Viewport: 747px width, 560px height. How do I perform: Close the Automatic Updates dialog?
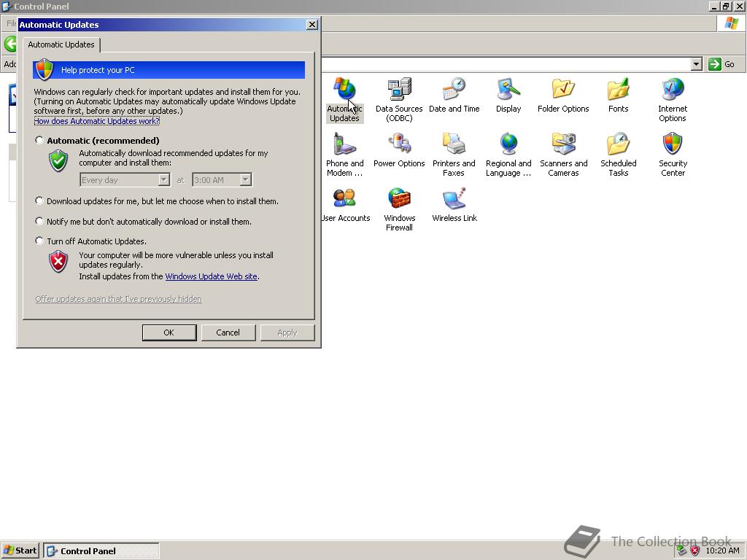312,25
